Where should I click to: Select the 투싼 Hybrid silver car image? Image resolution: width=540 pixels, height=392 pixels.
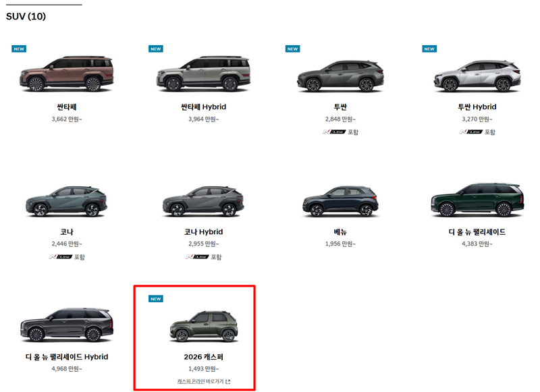click(477, 76)
